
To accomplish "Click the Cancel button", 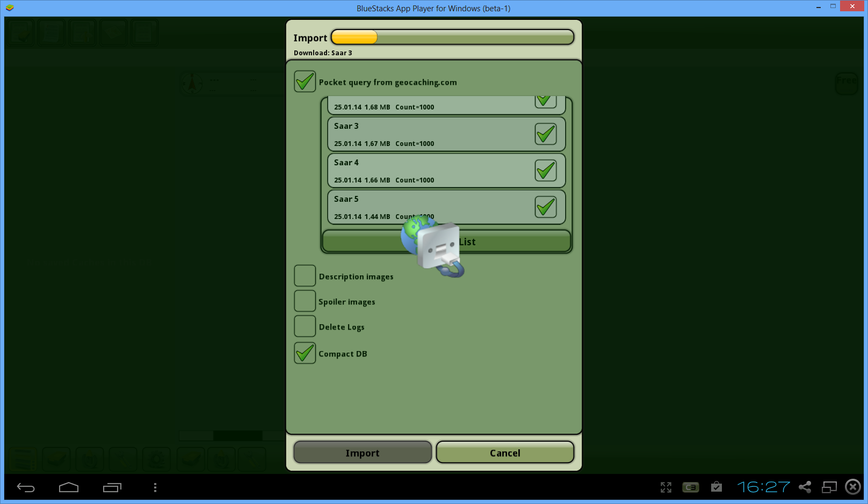I will click(x=505, y=452).
